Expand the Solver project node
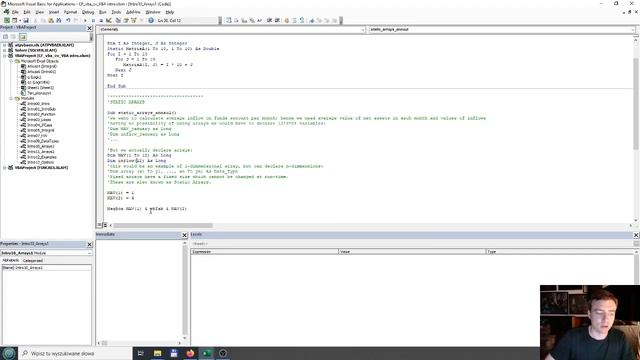640x360 pixels. click(x=5, y=50)
